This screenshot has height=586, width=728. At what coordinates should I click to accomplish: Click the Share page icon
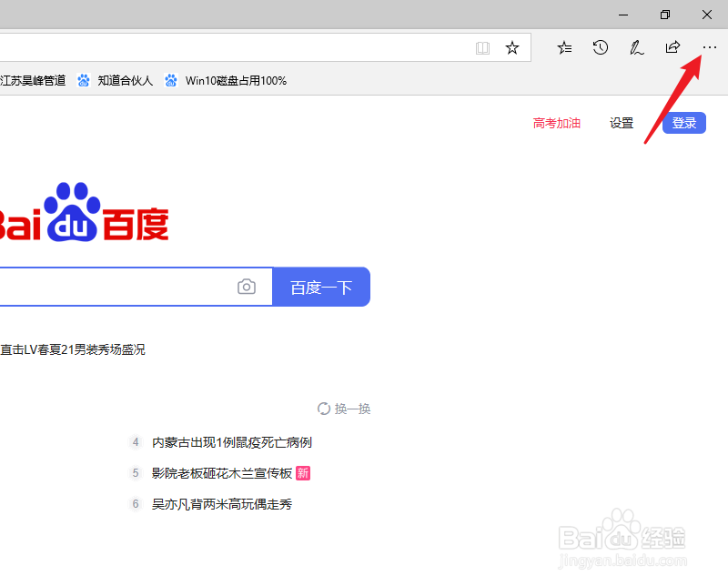(672, 47)
